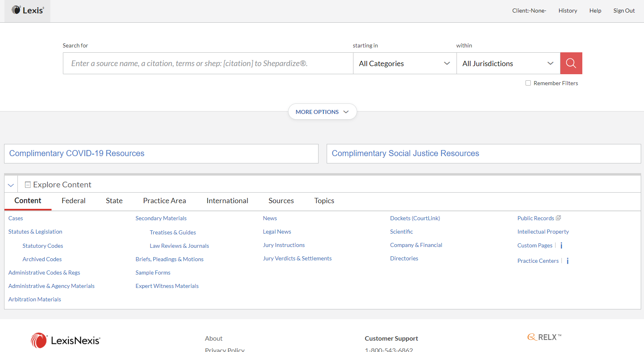Click the main search input field
Viewport: 644px width, 352px height.
pyautogui.click(x=208, y=63)
